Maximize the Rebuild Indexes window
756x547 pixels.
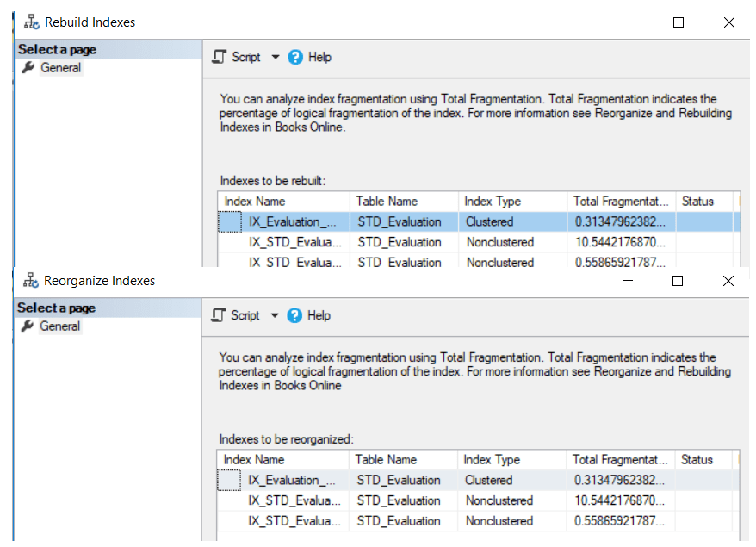coord(679,22)
